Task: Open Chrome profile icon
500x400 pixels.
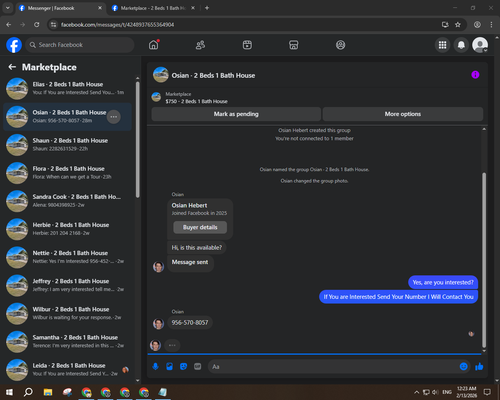Action: 477,25
